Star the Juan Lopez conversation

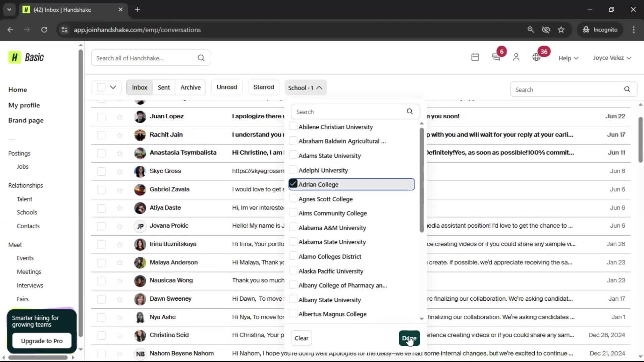(120, 117)
